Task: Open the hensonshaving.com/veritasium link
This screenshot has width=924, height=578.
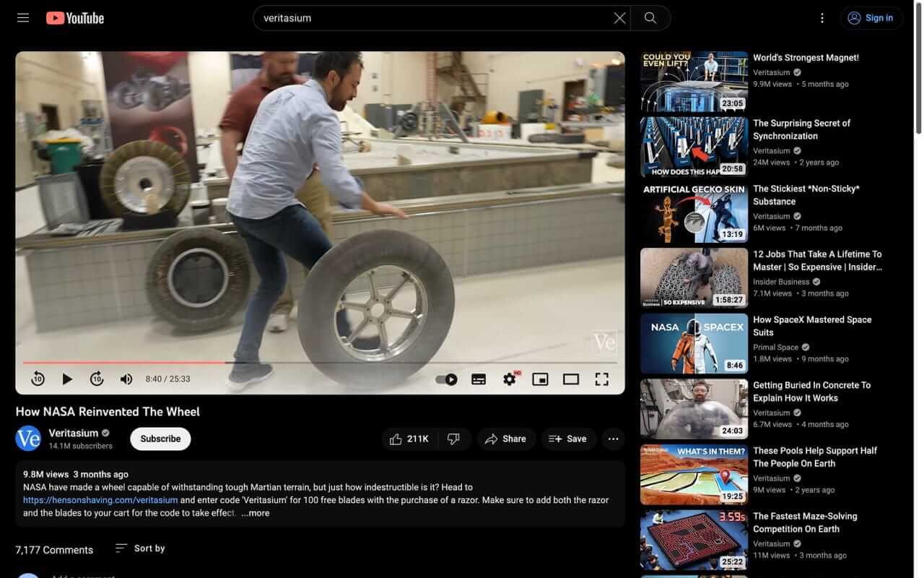Action: tap(100, 500)
